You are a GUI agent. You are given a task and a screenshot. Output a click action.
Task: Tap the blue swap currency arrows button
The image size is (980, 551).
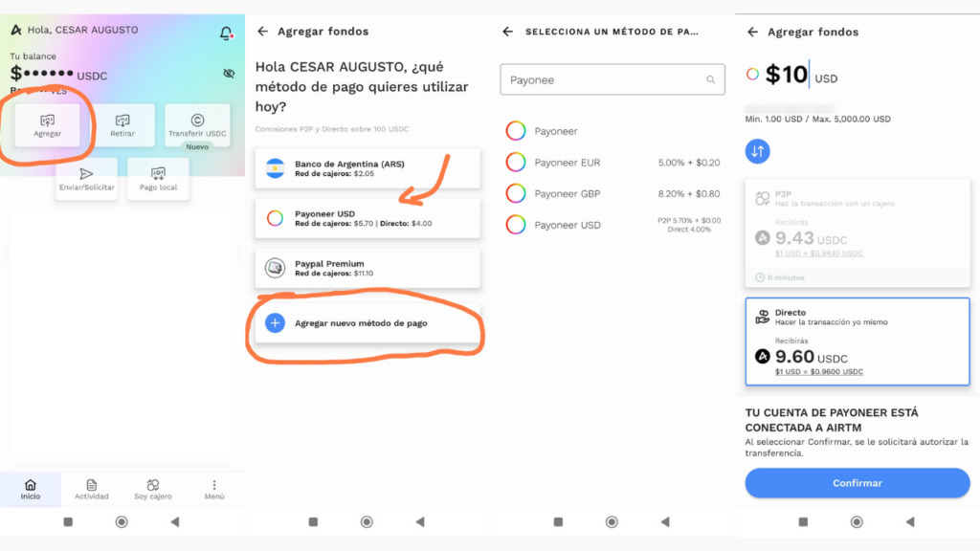(757, 150)
